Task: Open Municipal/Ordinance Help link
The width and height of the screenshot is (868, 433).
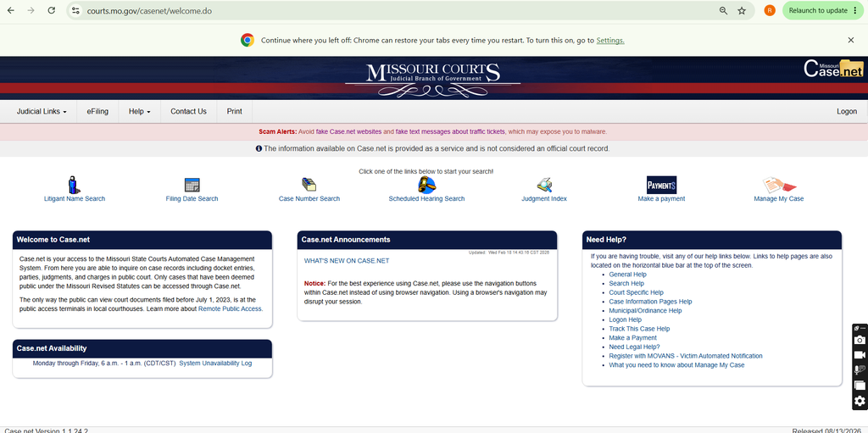Action: coord(645,311)
